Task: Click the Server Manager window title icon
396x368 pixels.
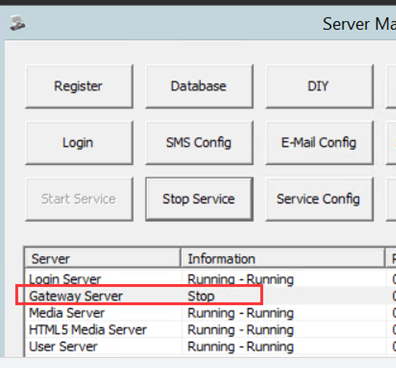Action: coord(17,23)
